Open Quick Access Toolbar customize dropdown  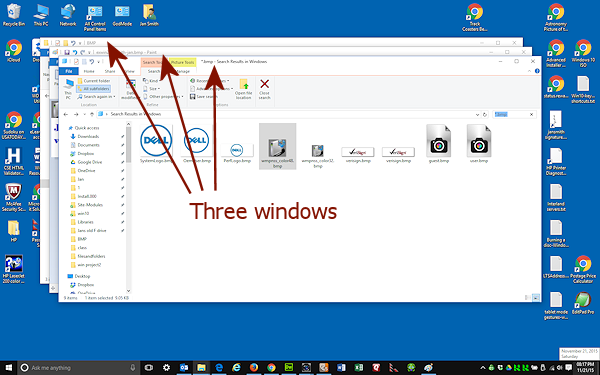(98, 62)
